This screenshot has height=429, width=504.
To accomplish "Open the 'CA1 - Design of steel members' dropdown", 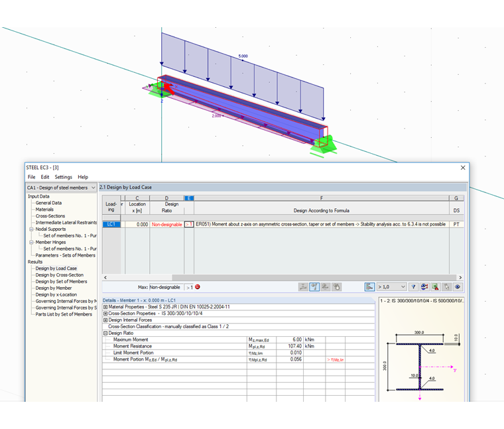I will 61,188.
